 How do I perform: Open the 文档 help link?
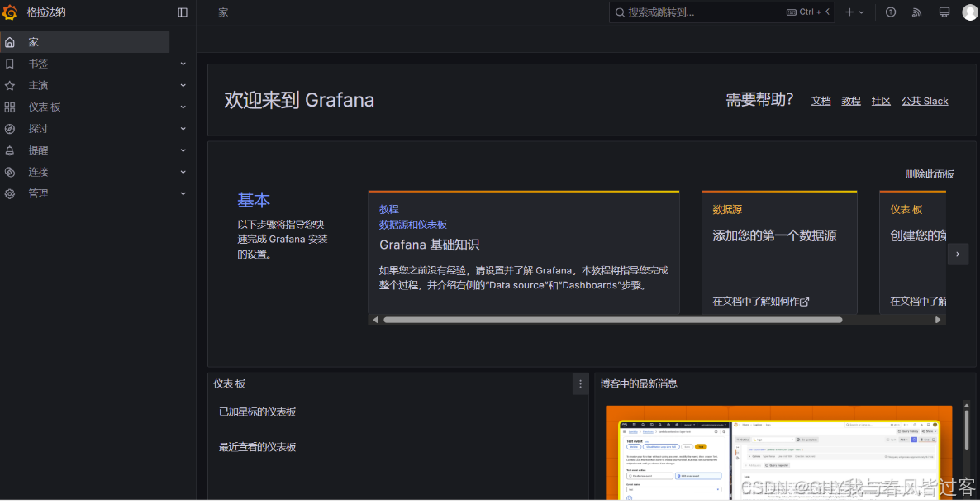coord(821,102)
